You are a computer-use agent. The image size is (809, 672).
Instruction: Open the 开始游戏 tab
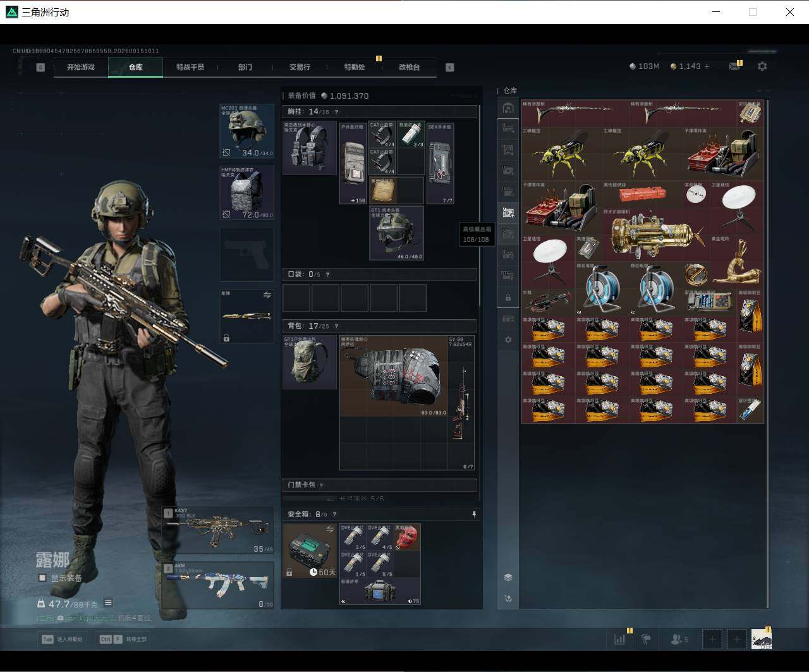click(81, 67)
